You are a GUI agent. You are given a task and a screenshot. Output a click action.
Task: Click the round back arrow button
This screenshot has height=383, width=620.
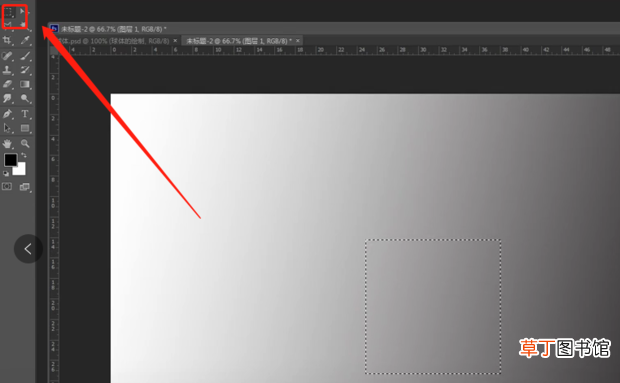point(28,249)
